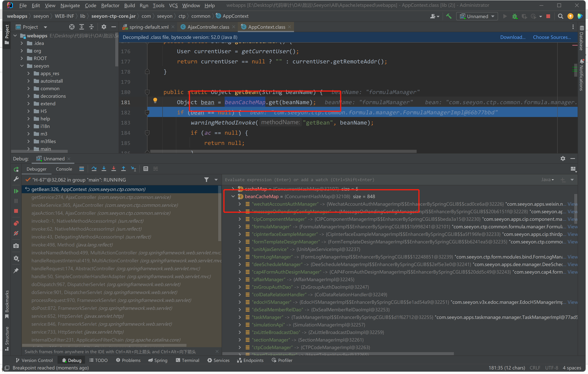Viewport: 588px width, 374px height.
Task: Toggle Mute Breakpoints in the debug sidebar
Action: 16,234
